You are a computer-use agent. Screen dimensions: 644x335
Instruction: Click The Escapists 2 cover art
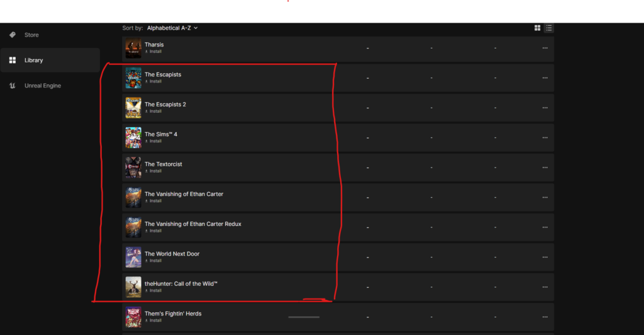click(x=133, y=108)
